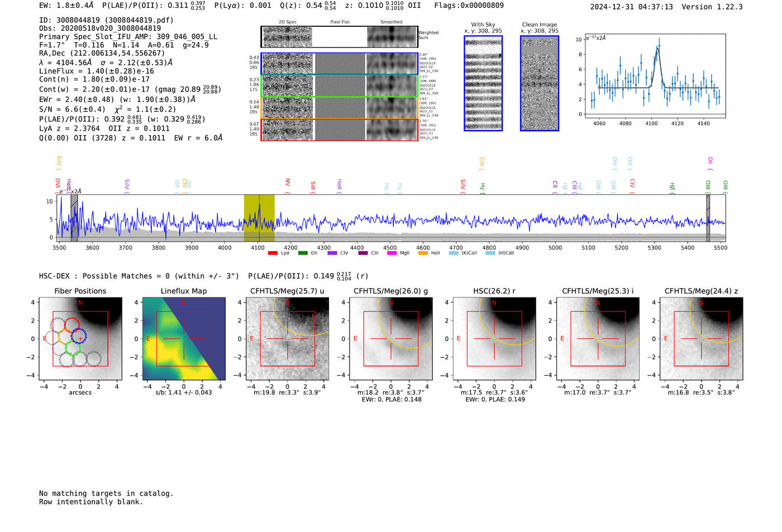Click the yellow highlighted region near 4100

coord(259,218)
